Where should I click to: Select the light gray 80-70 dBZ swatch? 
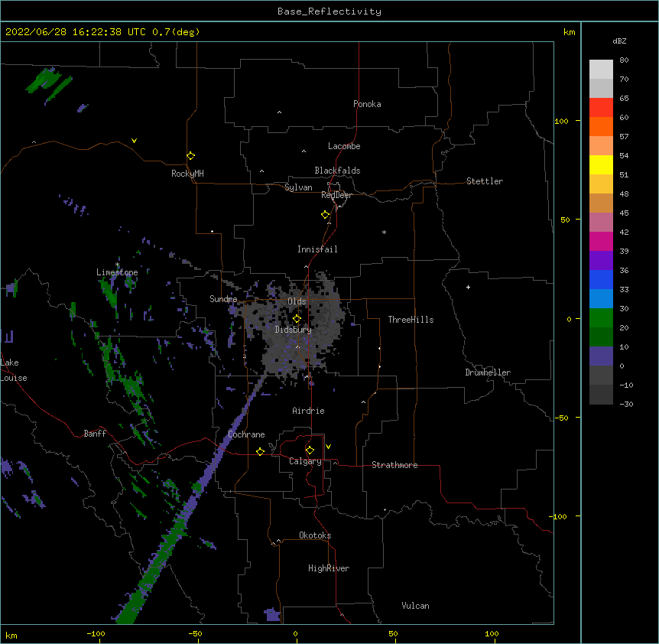(601, 70)
